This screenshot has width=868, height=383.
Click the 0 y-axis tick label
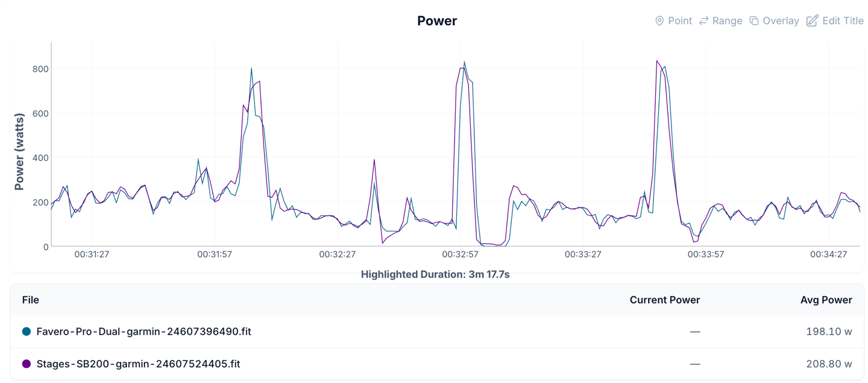coord(46,247)
